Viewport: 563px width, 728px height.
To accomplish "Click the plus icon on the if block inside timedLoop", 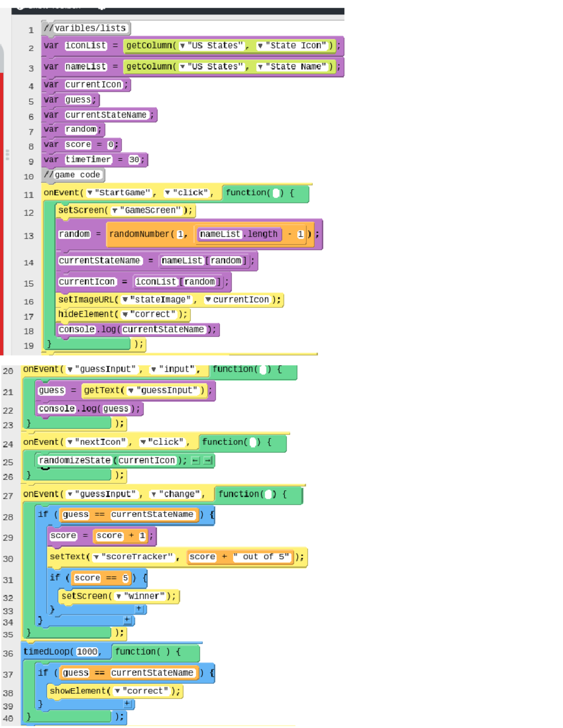I will click(x=127, y=704).
